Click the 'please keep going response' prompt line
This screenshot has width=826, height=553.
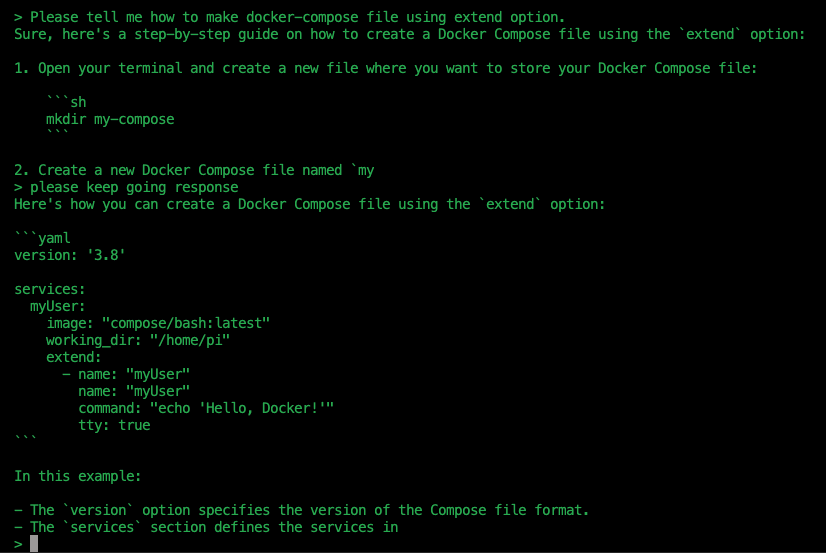[x=126, y=187]
